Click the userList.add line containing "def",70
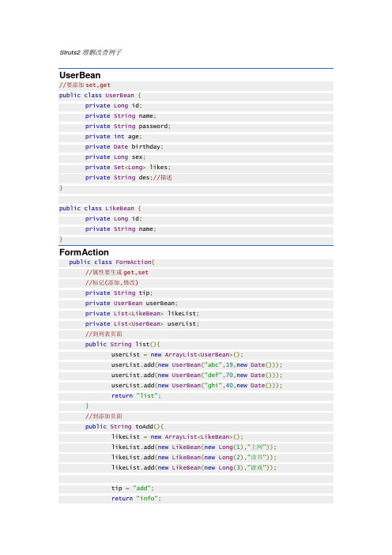The width and height of the screenshot is (392, 555). [197, 375]
